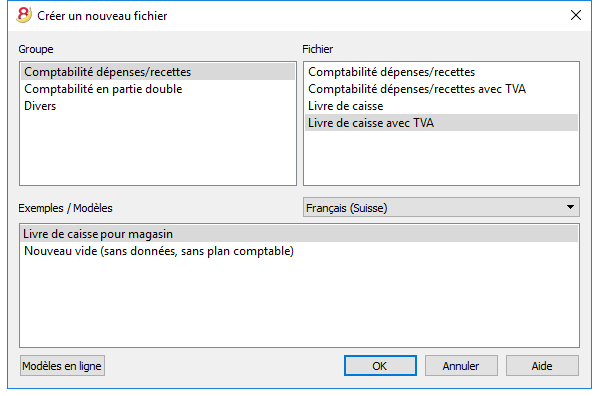Select Comptabilité en partie double group
The height and width of the screenshot is (396, 599).
158,89
